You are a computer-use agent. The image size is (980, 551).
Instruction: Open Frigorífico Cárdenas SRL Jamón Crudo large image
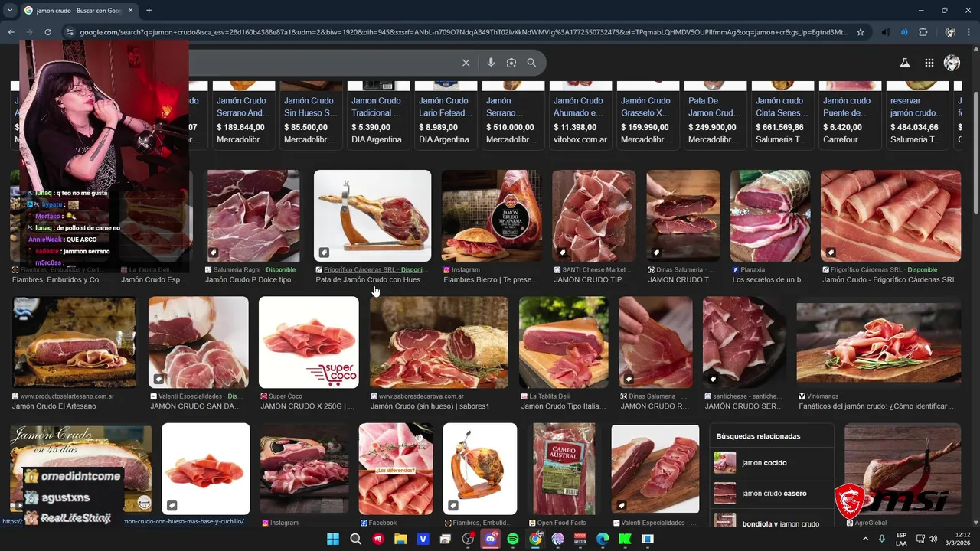[890, 216]
